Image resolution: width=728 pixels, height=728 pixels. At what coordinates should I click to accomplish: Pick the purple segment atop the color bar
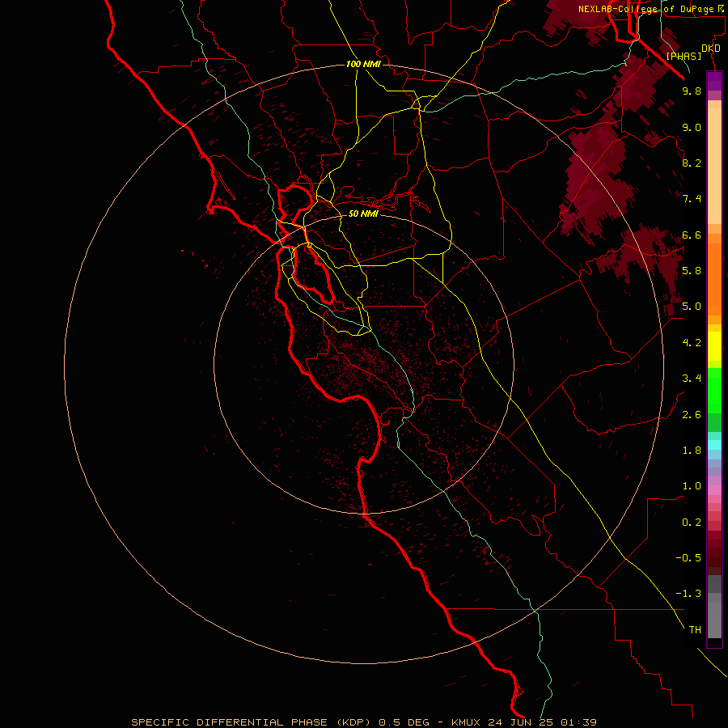point(714,81)
